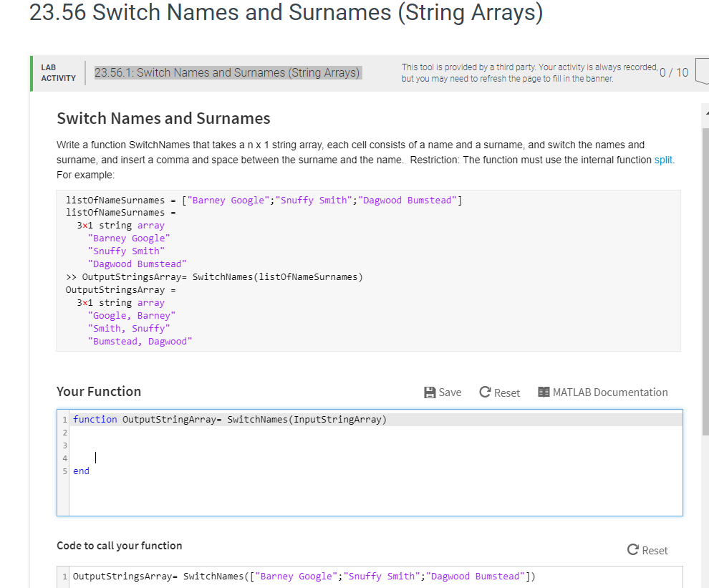
Task: Click the MATLAB Documentation book icon
Action: [x=544, y=392]
